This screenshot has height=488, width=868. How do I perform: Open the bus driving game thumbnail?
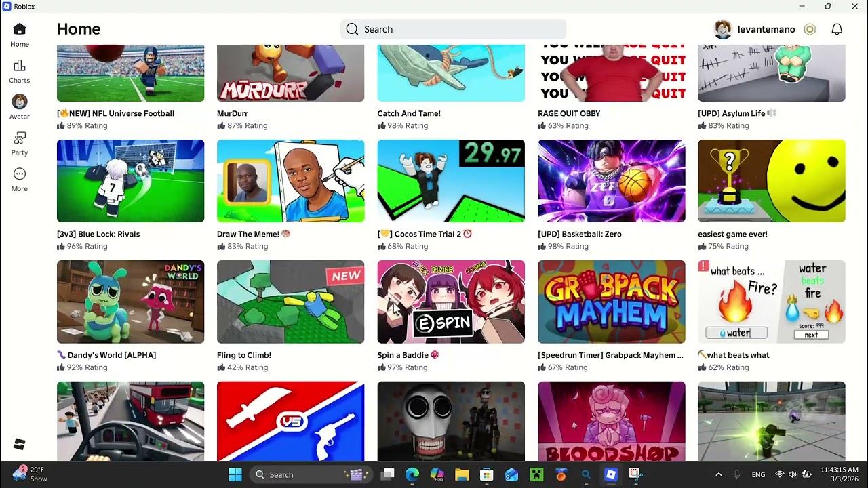coord(130,421)
